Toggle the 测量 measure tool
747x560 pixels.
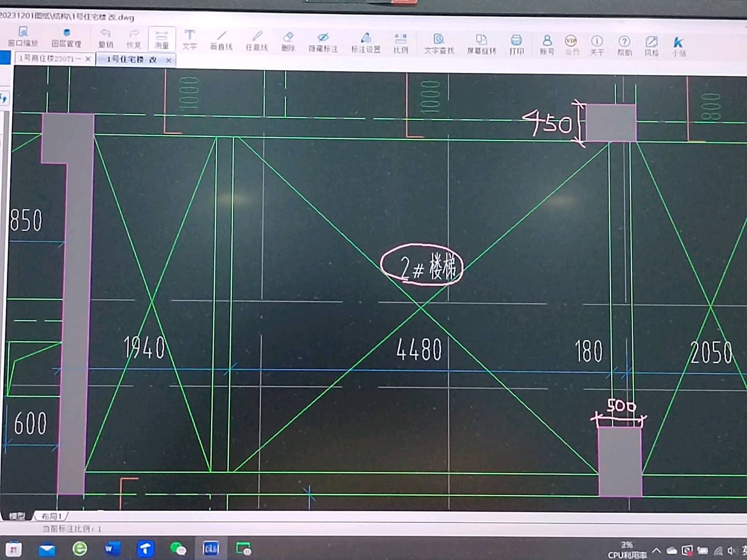pos(162,39)
